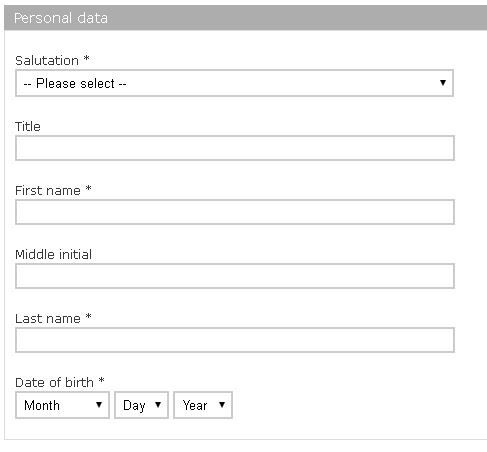487x452 pixels.
Task: Focus the Last name input field
Action: [235, 340]
